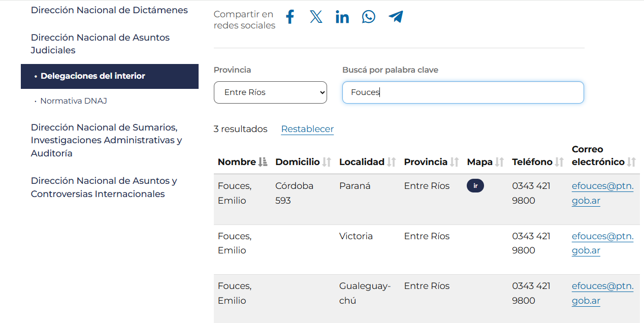Reset filters with Restablecer link
Viewport: 644px width, 323px height.
(x=307, y=129)
